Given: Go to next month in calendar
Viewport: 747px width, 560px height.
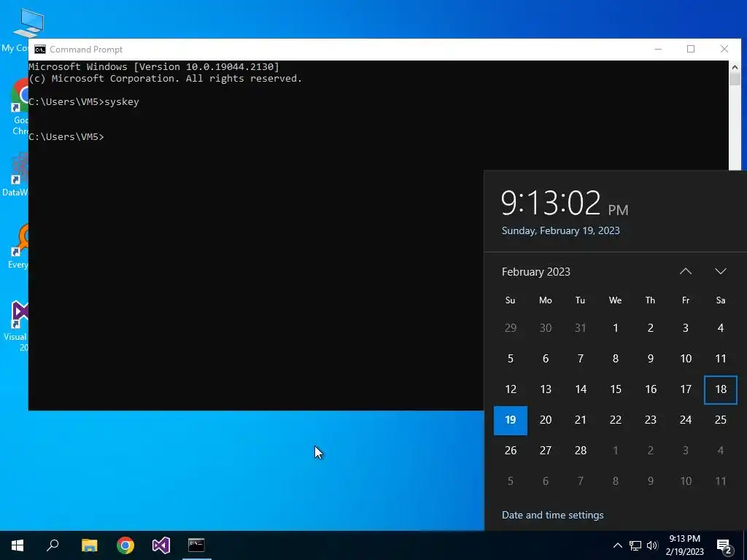Looking at the screenshot, I should 721,271.
